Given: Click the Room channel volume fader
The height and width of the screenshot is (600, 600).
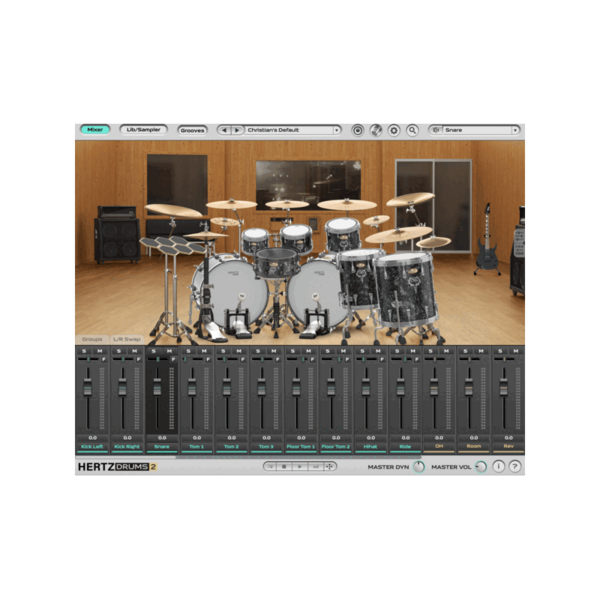Looking at the screenshot, I should pyautogui.click(x=469, y=387).
